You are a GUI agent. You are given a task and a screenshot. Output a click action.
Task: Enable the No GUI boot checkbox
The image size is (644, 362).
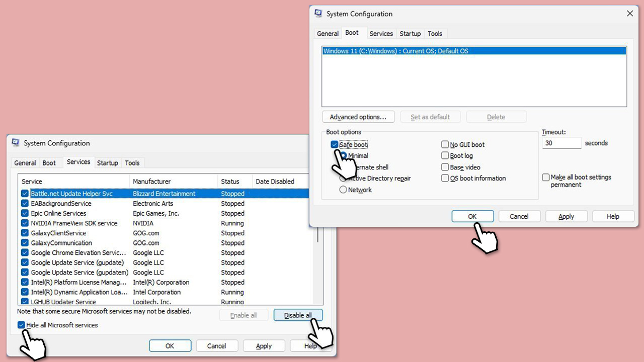point(445,145)
